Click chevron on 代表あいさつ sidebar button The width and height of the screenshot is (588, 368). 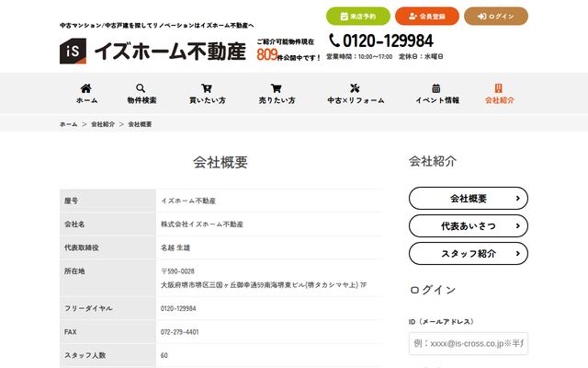tap(517, 225)
